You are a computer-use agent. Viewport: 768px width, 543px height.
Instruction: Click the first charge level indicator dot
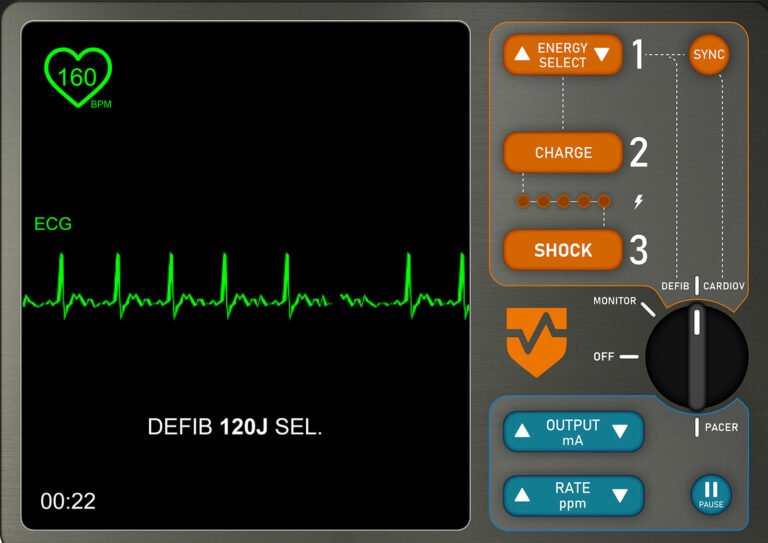pyautogui.click(x=523, y=201)
